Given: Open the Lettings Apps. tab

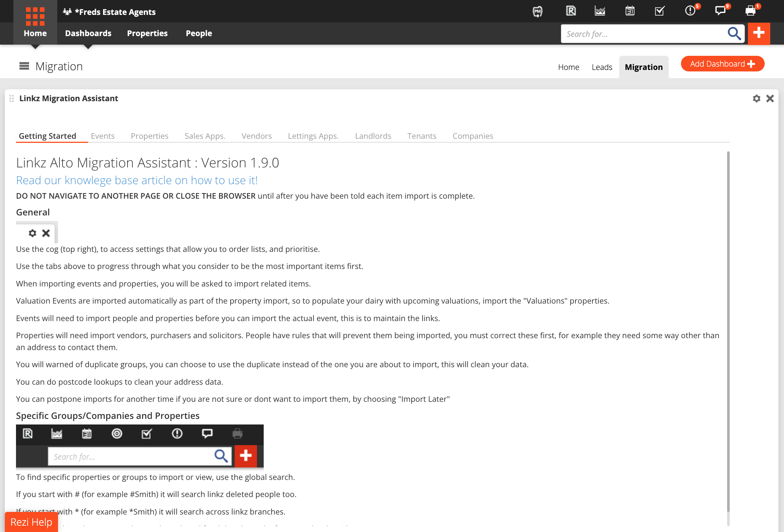Looking at the screenshot, I should click(x=313, y=136).
